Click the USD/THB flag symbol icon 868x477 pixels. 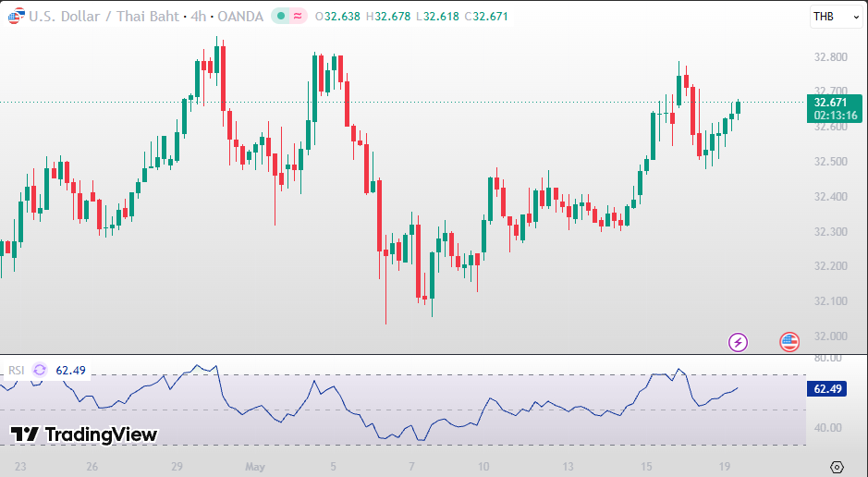point(16,16)
